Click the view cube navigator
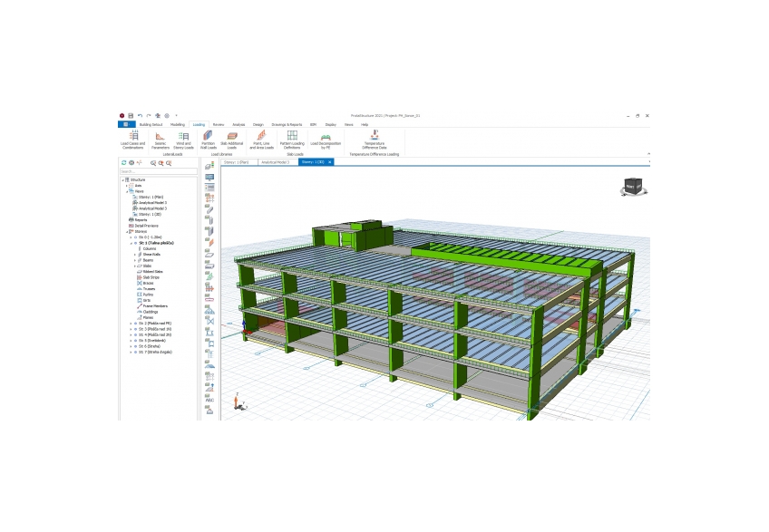The height and width of the screenshot is (532, 769). point(631,186)
